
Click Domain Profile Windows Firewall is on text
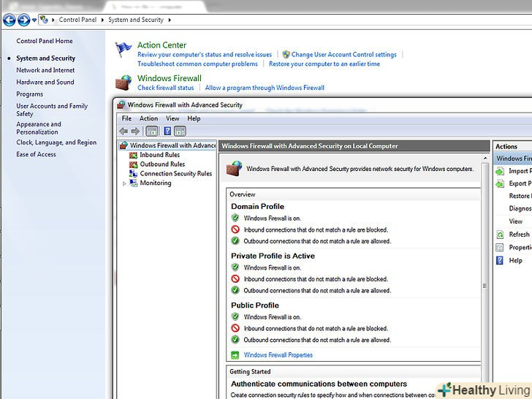tap(272, 218)
